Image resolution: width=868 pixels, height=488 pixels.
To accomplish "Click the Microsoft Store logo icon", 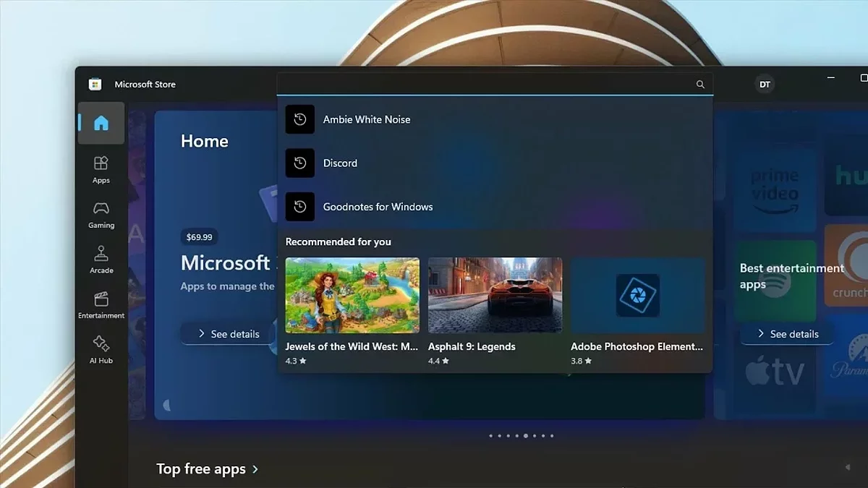I will click(95, 85).
